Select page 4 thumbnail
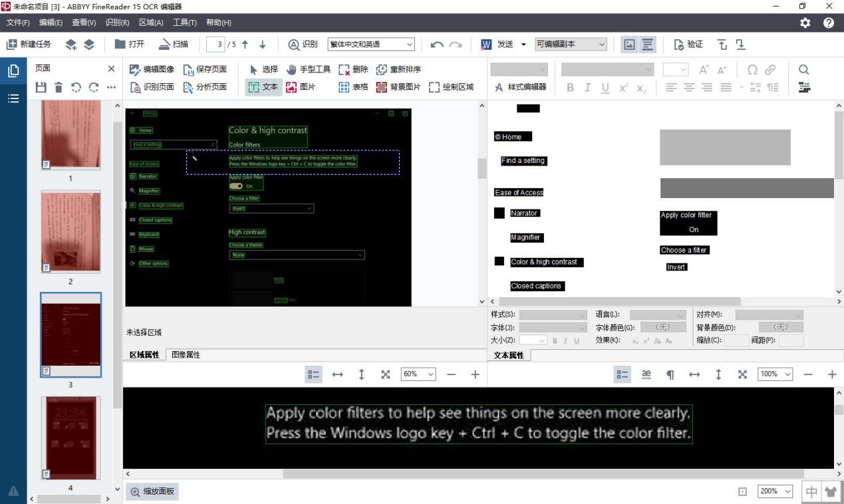 click(x=71, y=438)
